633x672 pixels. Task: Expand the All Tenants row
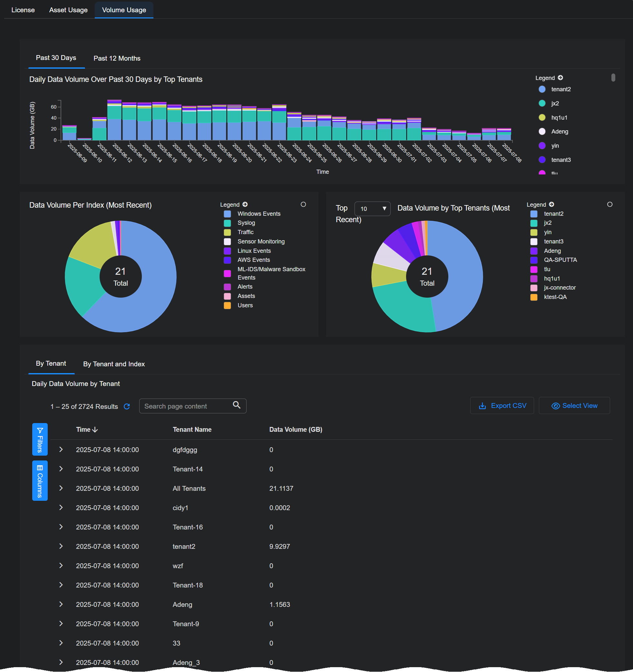(61, 488)
